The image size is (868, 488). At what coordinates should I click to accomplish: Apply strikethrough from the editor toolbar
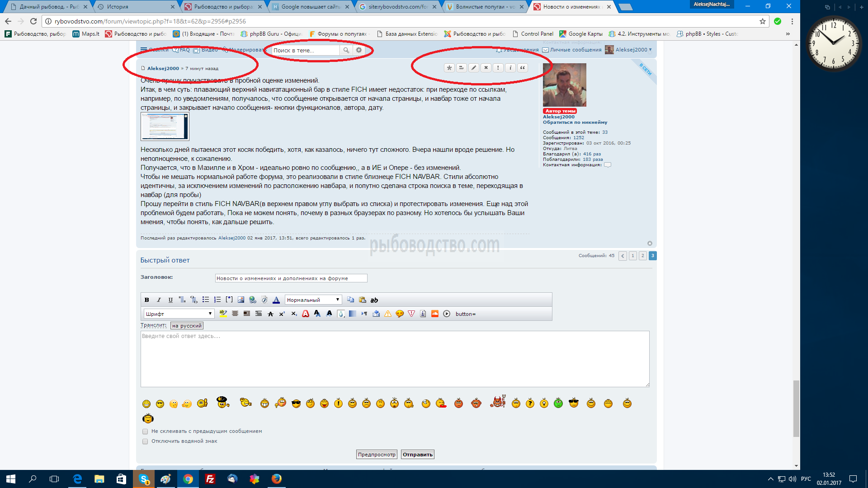coord(270,314)
